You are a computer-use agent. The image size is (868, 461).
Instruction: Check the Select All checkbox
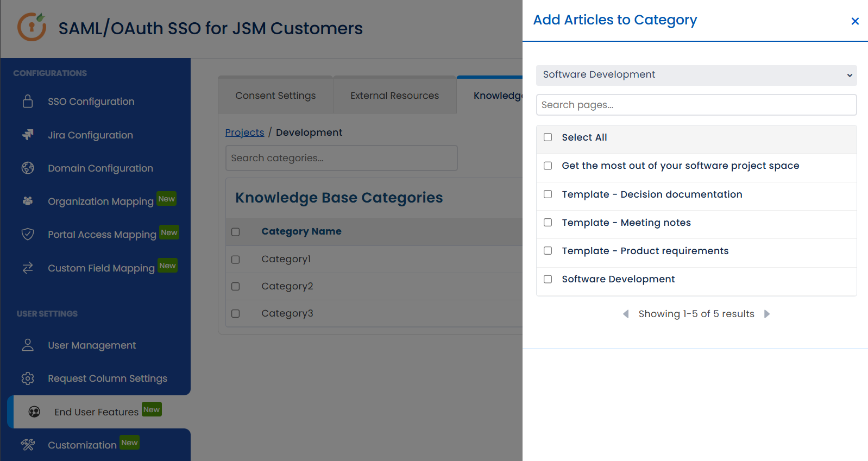click(548, 137)
